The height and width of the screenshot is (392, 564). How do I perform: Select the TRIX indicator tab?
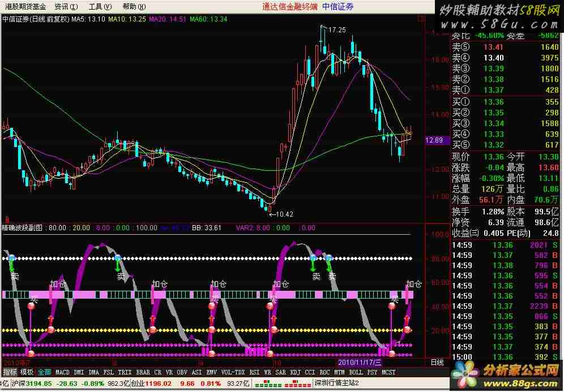[125, 372]
